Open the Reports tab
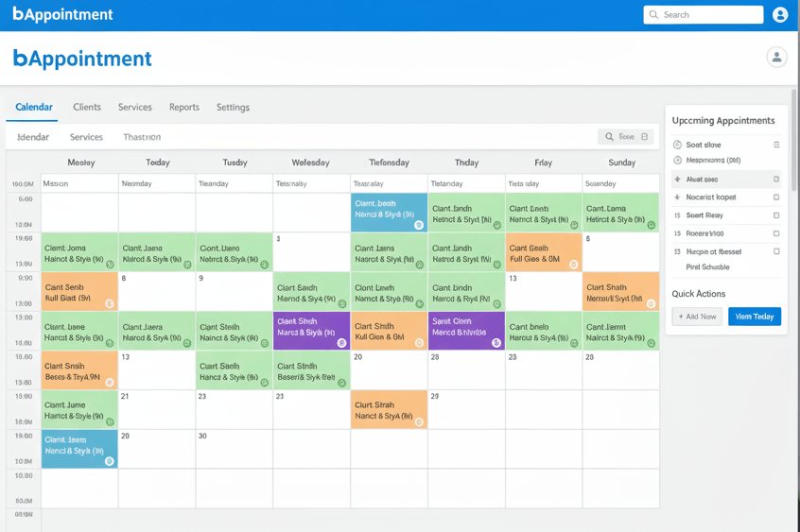800x532 pixels. [184, 108]
